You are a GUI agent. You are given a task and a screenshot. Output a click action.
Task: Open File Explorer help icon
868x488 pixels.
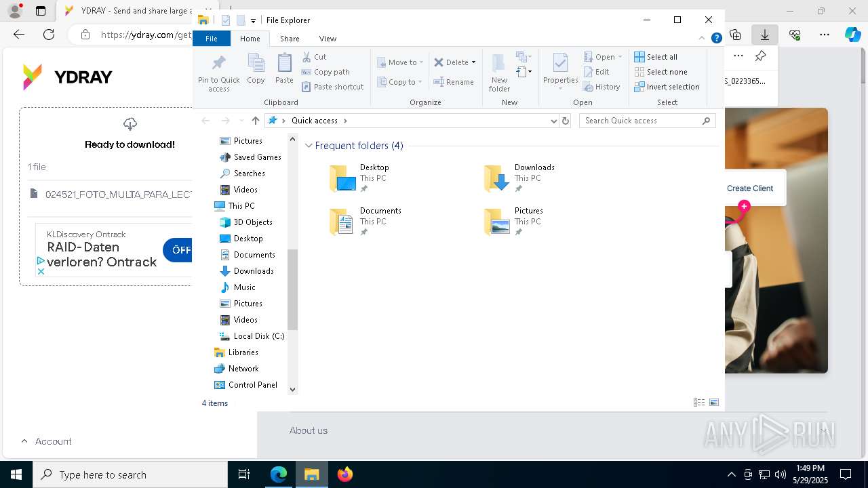coord(716,39)
